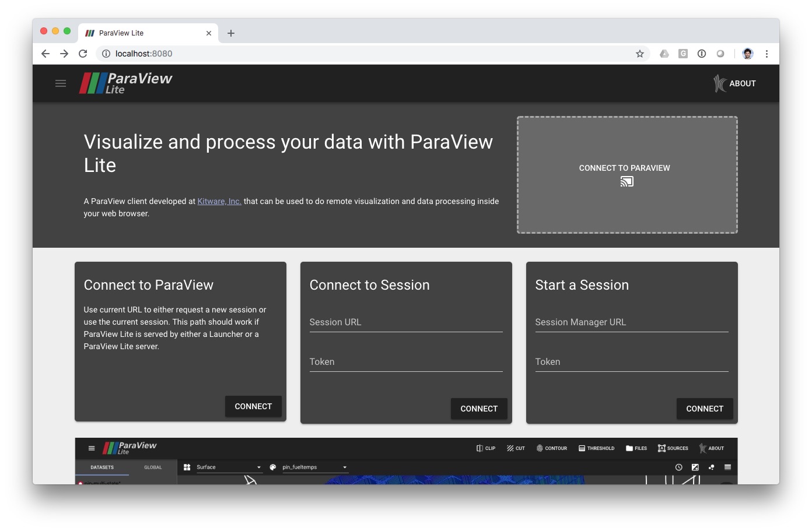Click the Session Manager URL field
The width and height of the screenshot is (812, 531).
coord(631,322)
